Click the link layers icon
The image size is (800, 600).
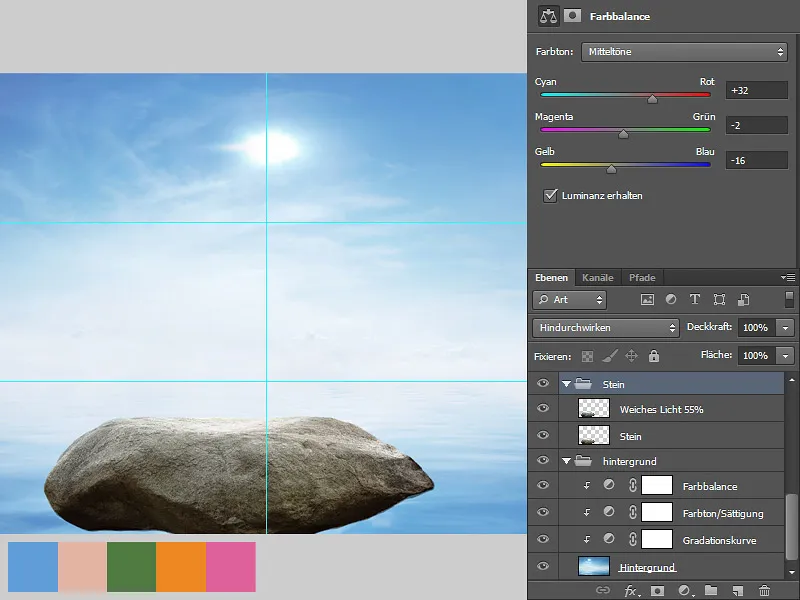(x=603, y=591)
